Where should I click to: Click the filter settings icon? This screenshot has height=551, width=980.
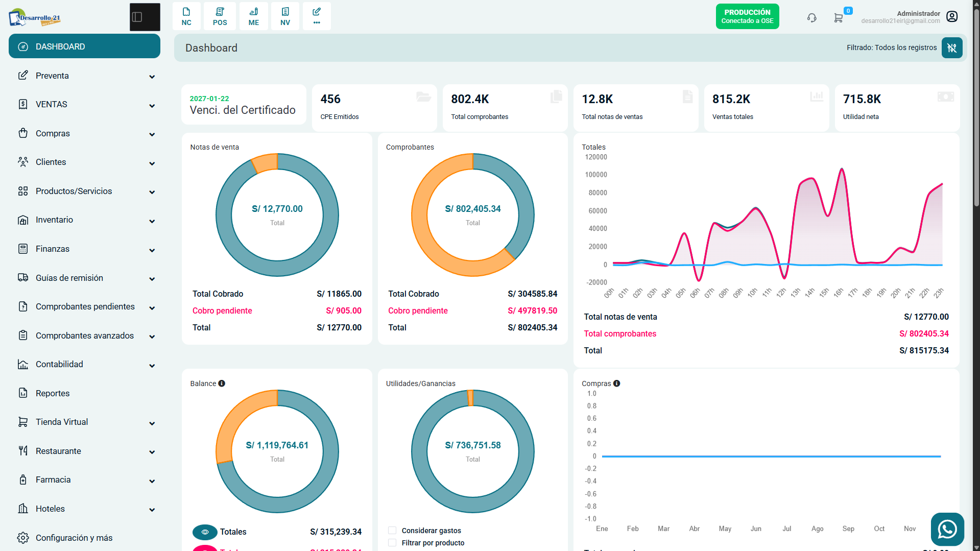click(951, 47)
